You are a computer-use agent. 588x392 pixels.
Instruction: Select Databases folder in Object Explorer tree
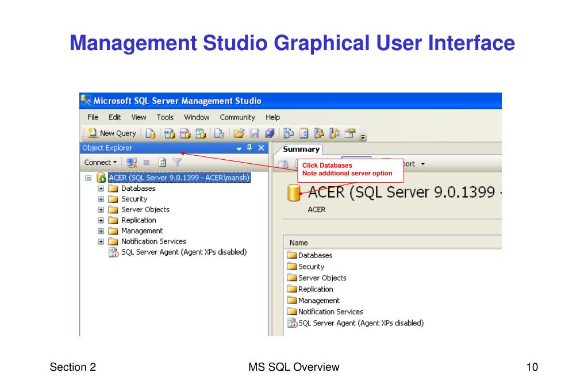138,189
